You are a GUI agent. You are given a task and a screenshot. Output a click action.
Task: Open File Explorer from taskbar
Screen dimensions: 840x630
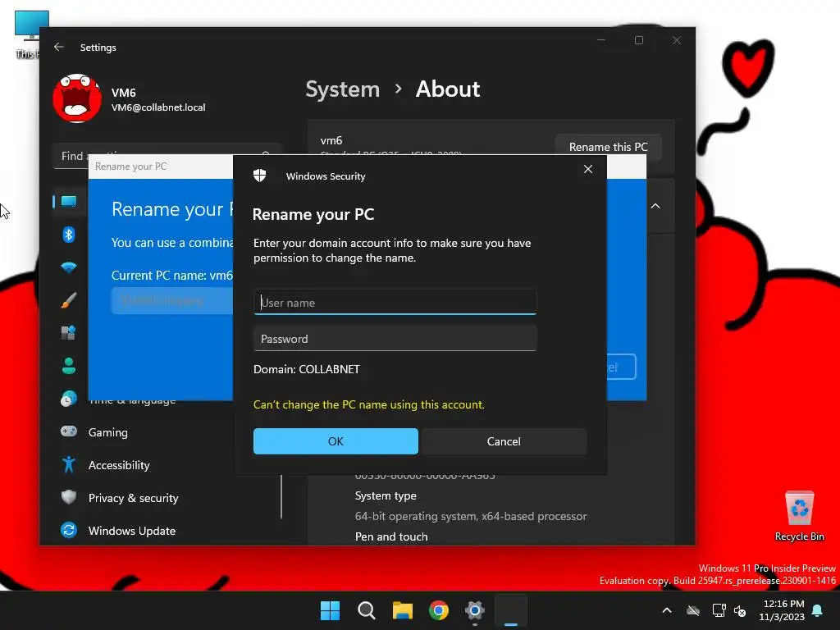click(x=402, y=610)
